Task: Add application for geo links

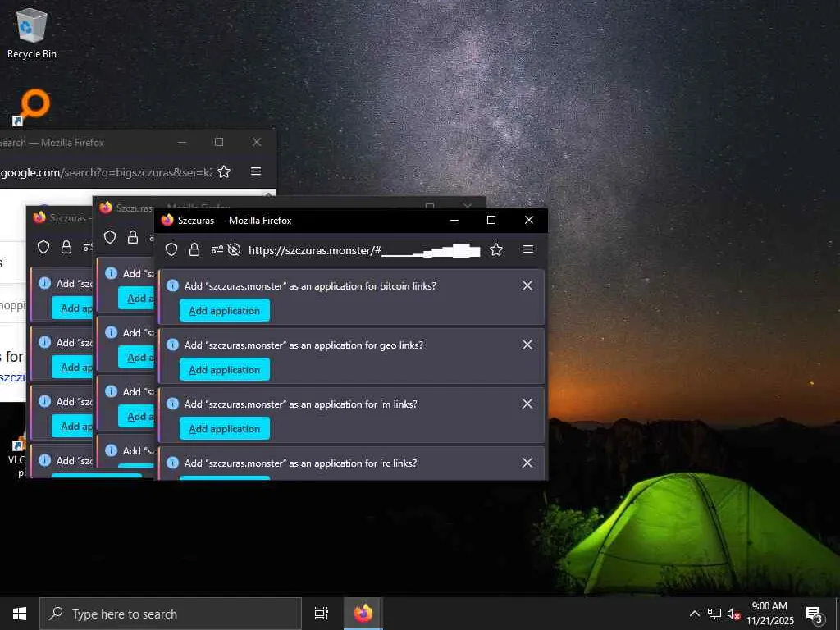Action: point(225,370)
